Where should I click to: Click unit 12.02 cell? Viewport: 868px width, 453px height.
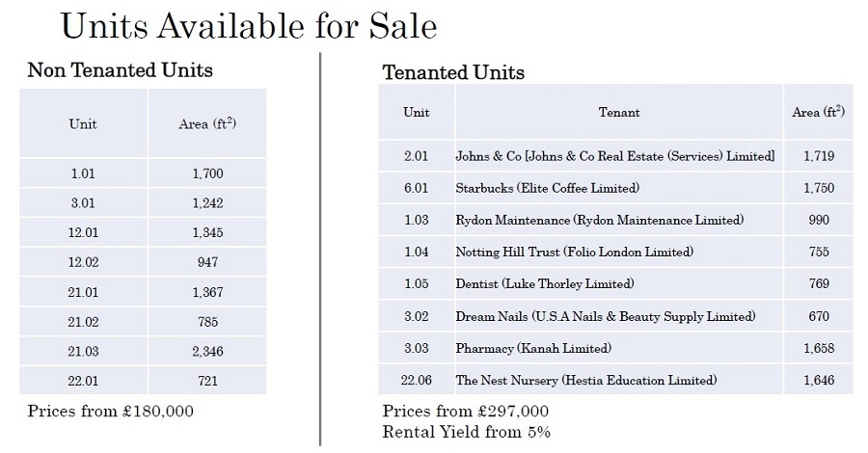click(83, 262)
